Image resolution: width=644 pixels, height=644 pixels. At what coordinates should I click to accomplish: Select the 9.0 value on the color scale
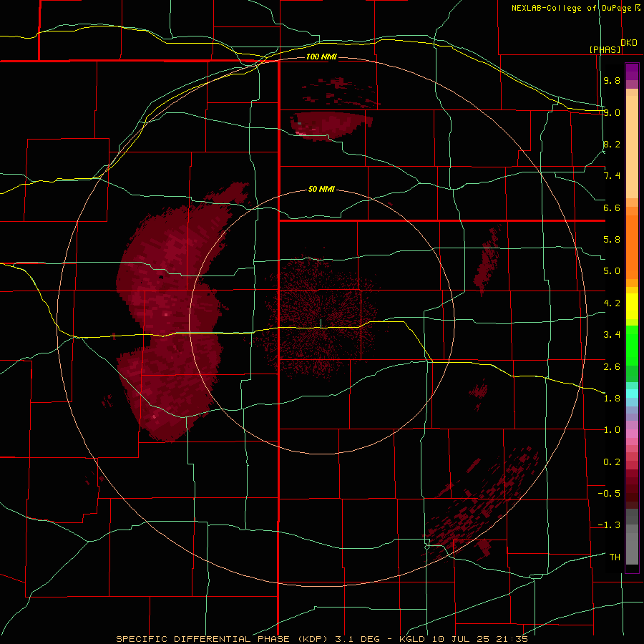pos(612,112)
